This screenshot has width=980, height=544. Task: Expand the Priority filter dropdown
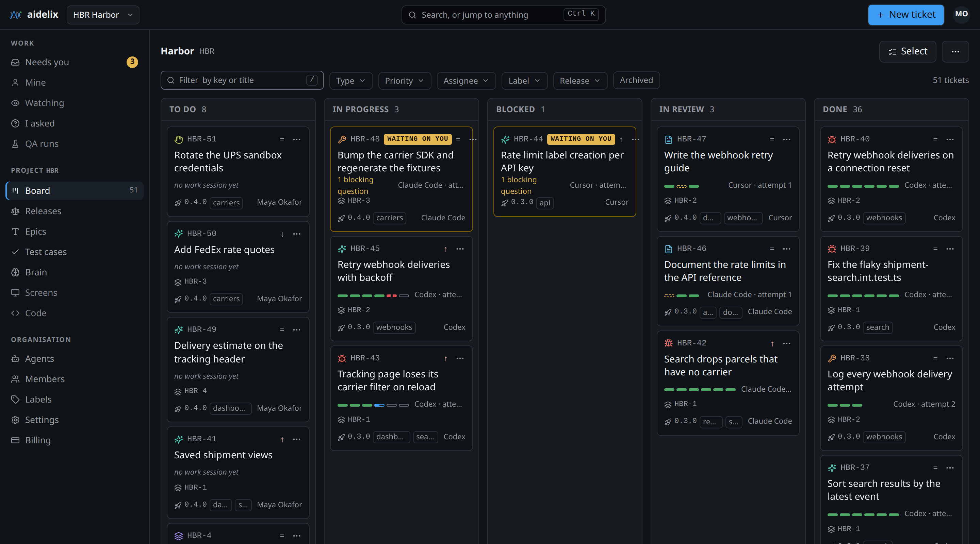coord(404,81)
